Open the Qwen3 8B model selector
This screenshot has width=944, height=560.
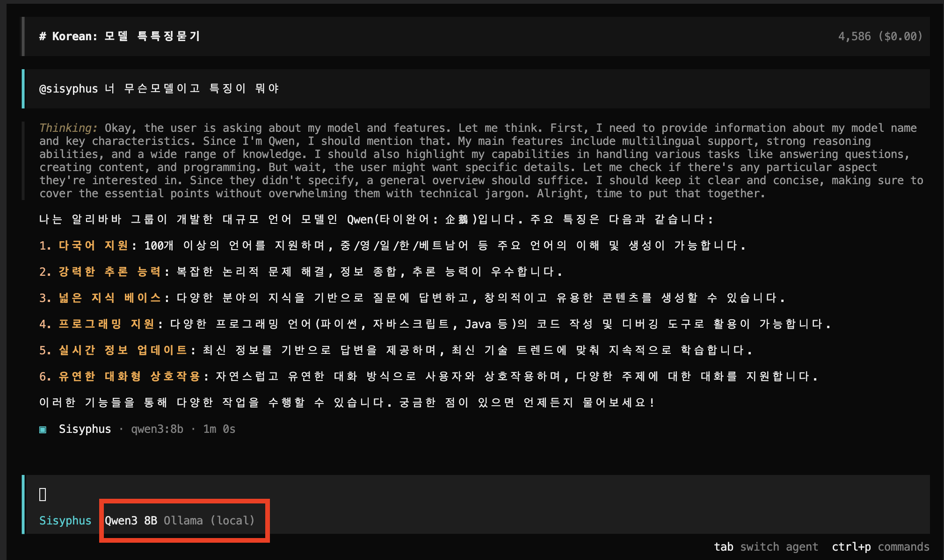click(131, 521)
